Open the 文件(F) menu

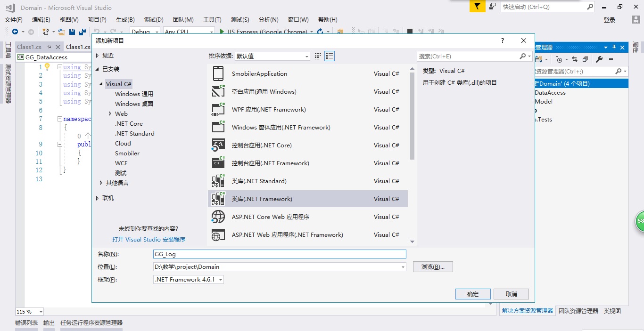point(14,19)
